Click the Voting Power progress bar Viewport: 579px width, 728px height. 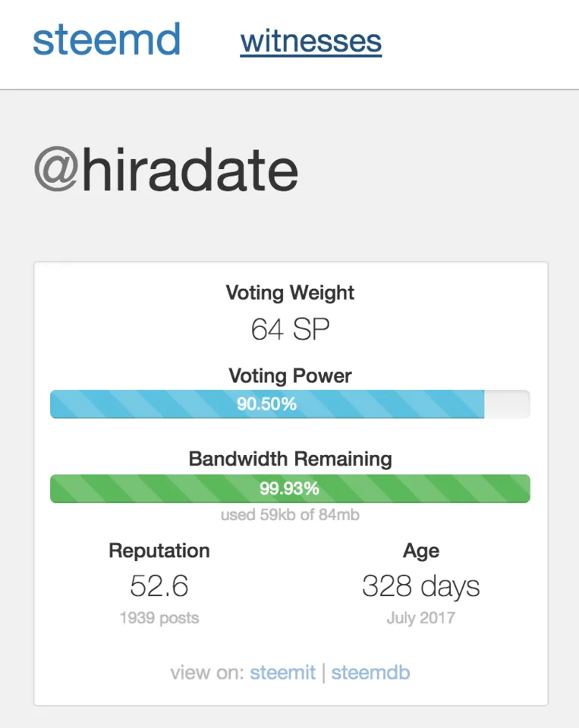[x=289, y=404]
